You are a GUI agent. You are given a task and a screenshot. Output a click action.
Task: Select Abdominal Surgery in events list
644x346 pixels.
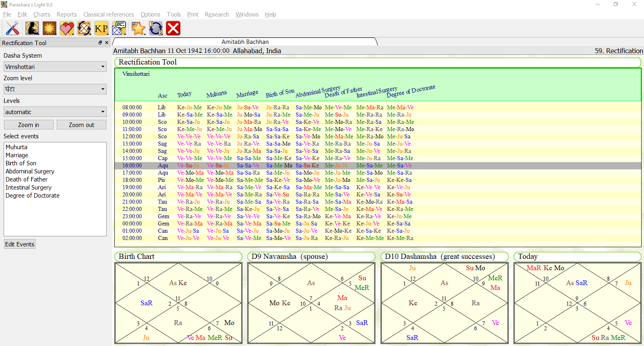(30, 171)
